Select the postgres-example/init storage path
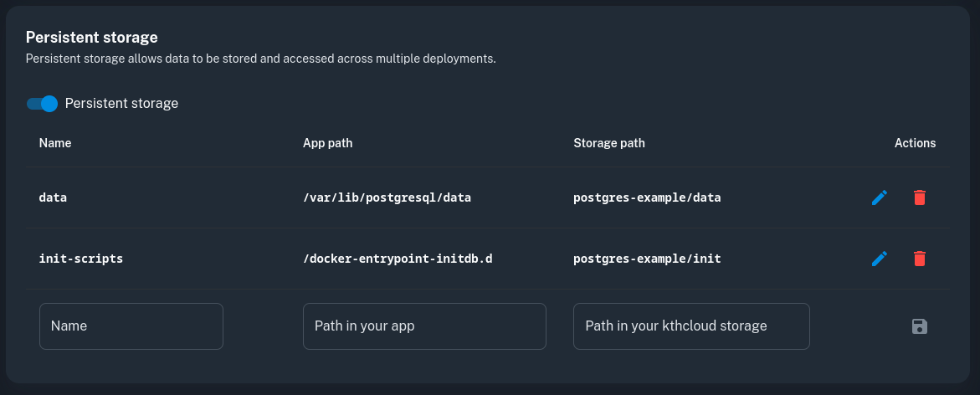This screenshot has height=395, width=980. [x=647, y=259]
